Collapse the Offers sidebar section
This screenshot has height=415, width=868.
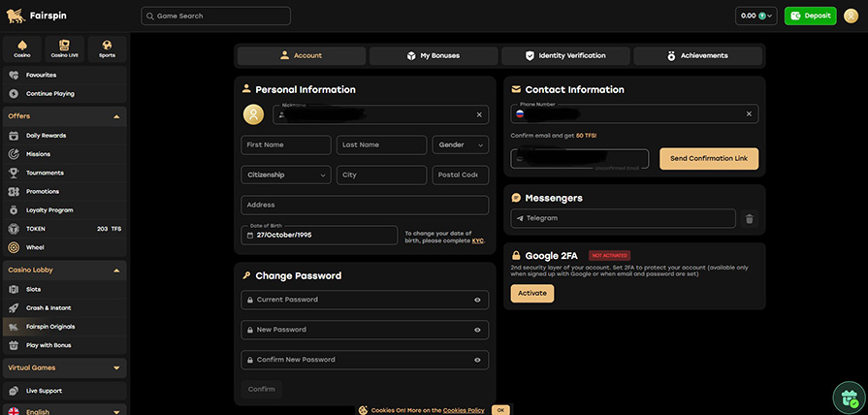[x=116, y=116]
